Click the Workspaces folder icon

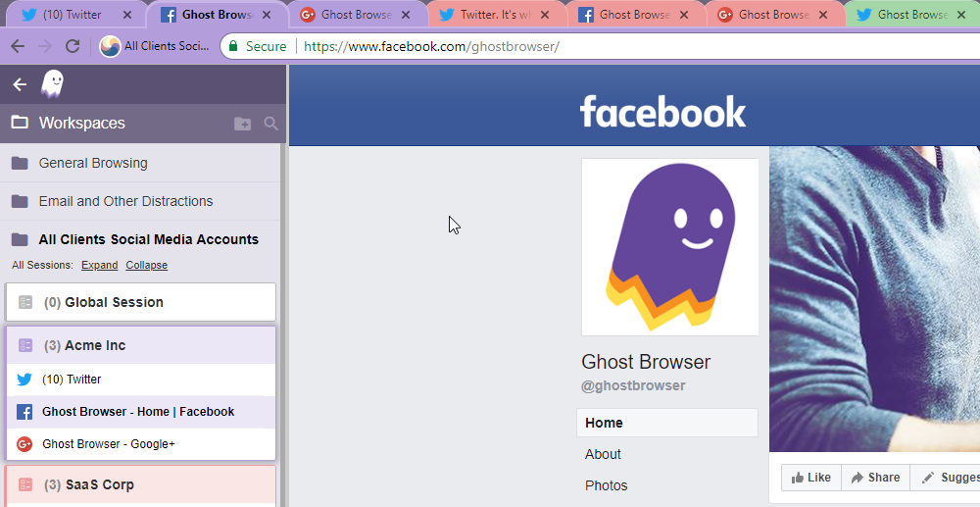(20, 123)
